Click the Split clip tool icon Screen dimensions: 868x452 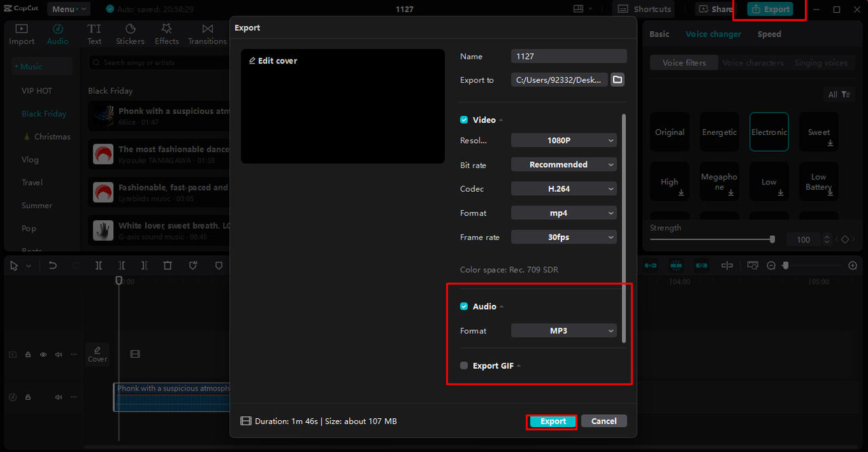click(98, 266)
